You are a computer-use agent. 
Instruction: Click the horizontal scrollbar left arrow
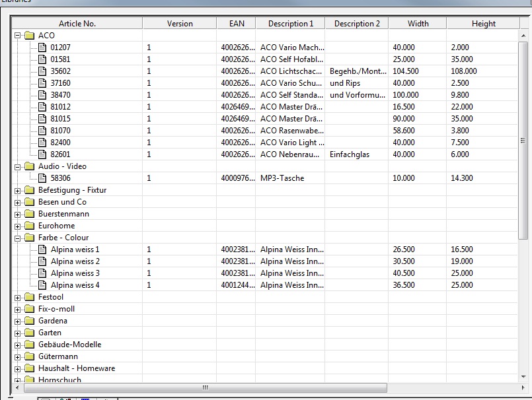tap(17, 387)
